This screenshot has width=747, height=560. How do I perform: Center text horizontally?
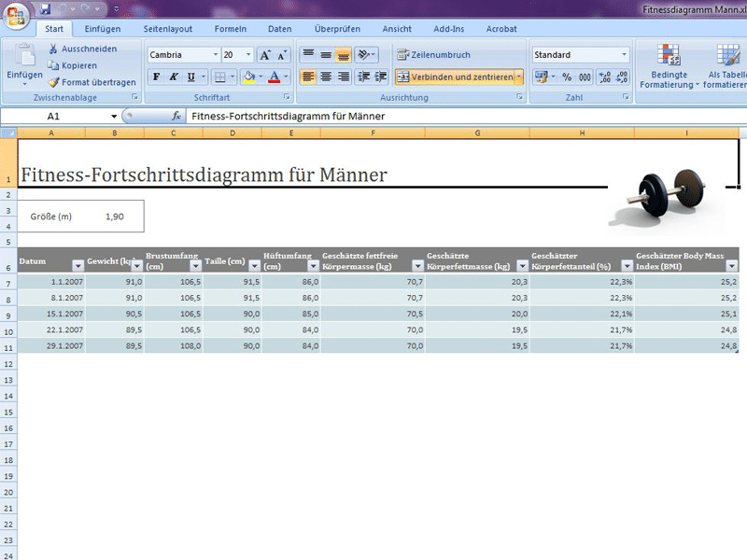(x=326, y=77)
